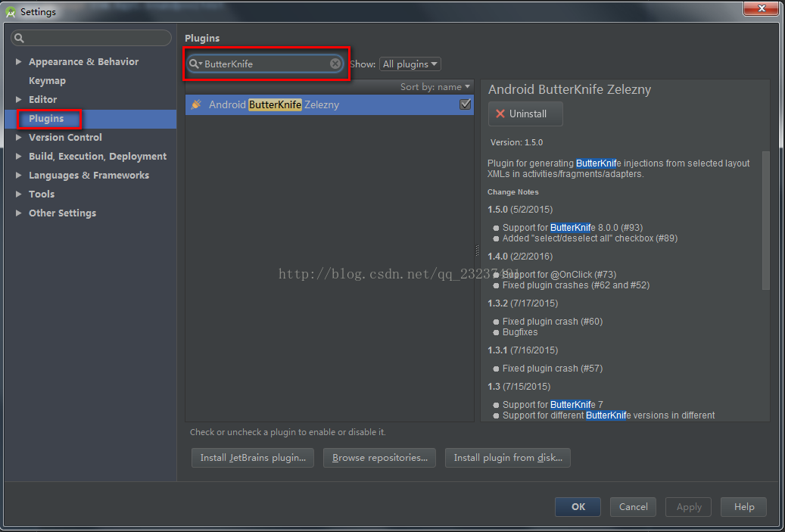The height and width of the screenshot is (532, 785).
Task: Select the Tools label in sidebar
Action: point(42,194)
